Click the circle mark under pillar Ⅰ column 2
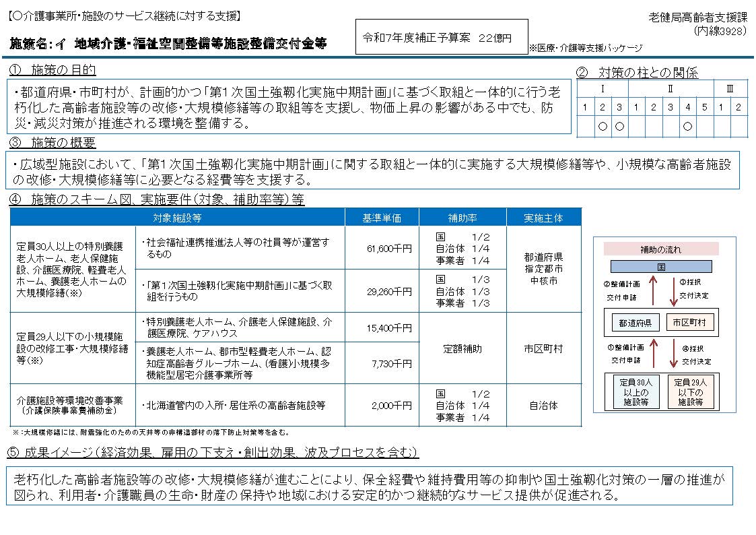This screenshot has height=535, width=756. pyautogui.click(x=603, y=127)
